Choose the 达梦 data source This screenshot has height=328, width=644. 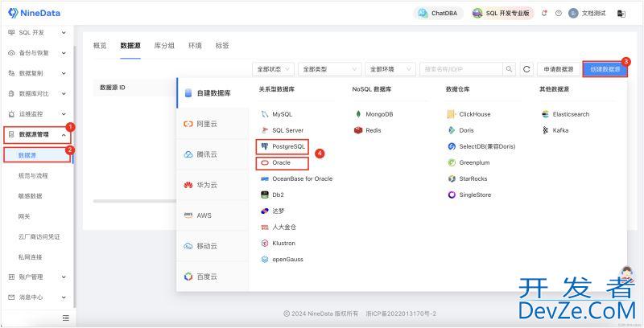click(x=273, y=211)
